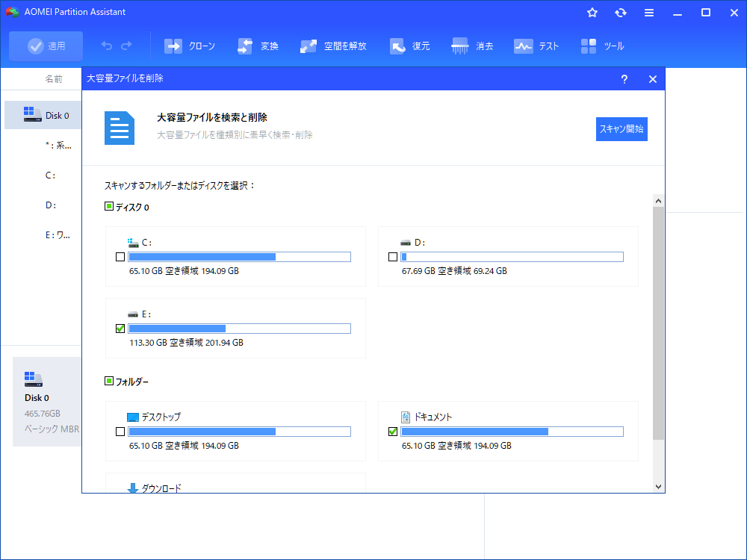Screen dimensions: 747x560
Task: Open the Wipe (消去) toolbar menu
Action: point(472,46)
